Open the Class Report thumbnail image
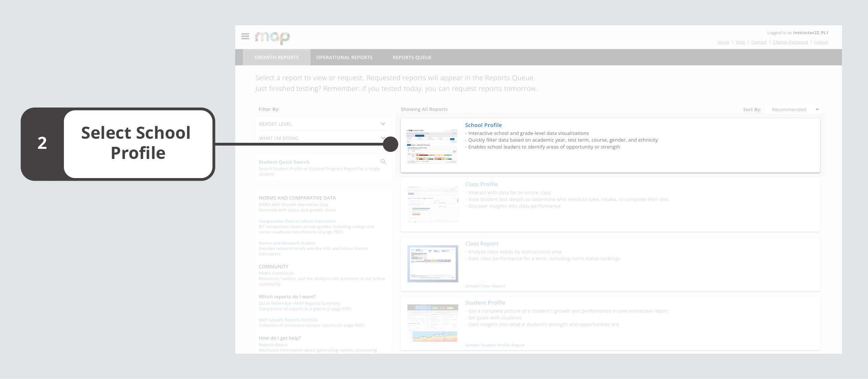 (432, 263)
